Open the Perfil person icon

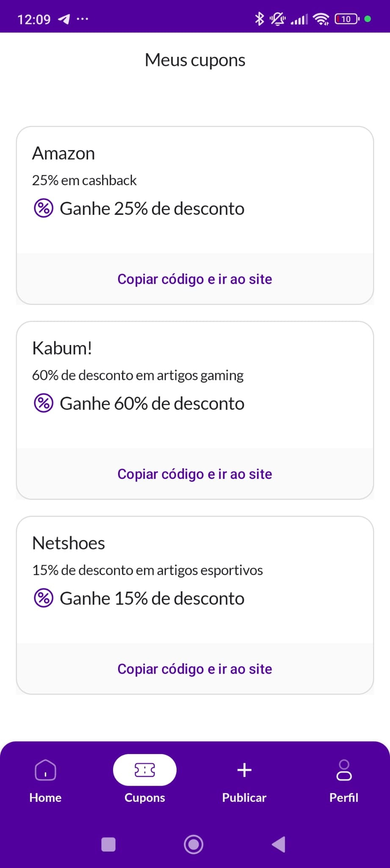344,770
